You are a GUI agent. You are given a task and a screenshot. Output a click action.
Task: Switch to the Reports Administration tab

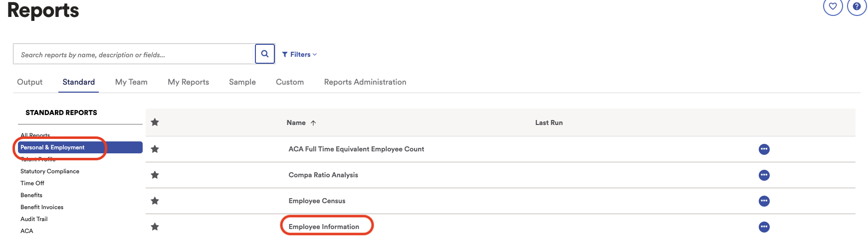[x=365, y=82]
